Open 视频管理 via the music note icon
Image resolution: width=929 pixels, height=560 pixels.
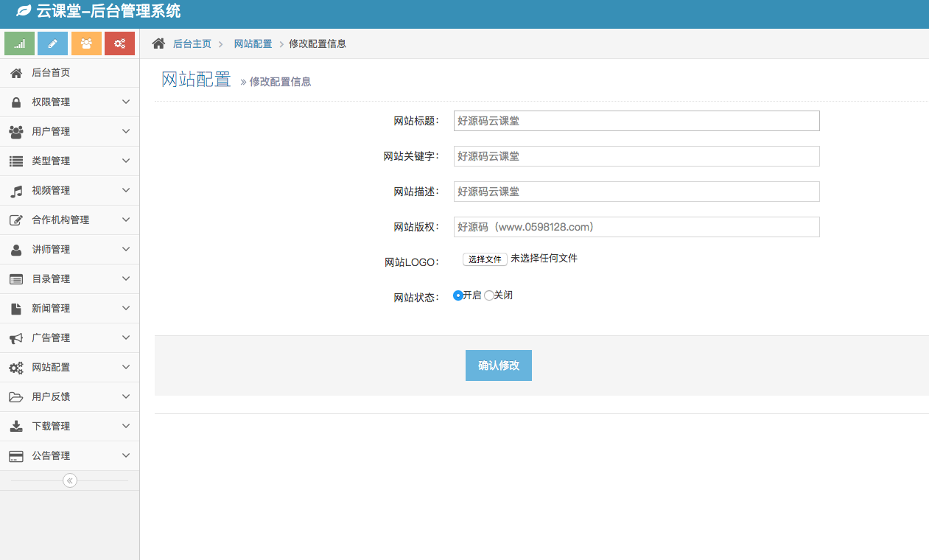coord(16,190)
